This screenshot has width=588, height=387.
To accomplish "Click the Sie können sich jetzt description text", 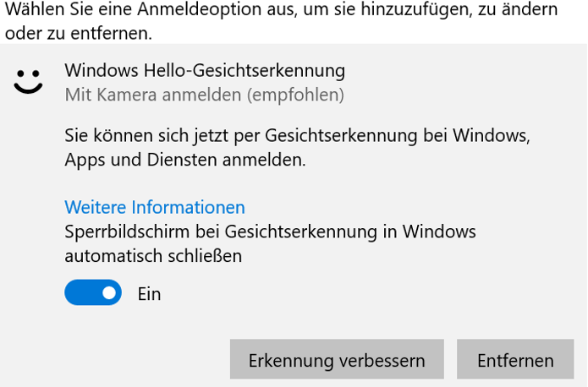I will [x=297, y=135].
